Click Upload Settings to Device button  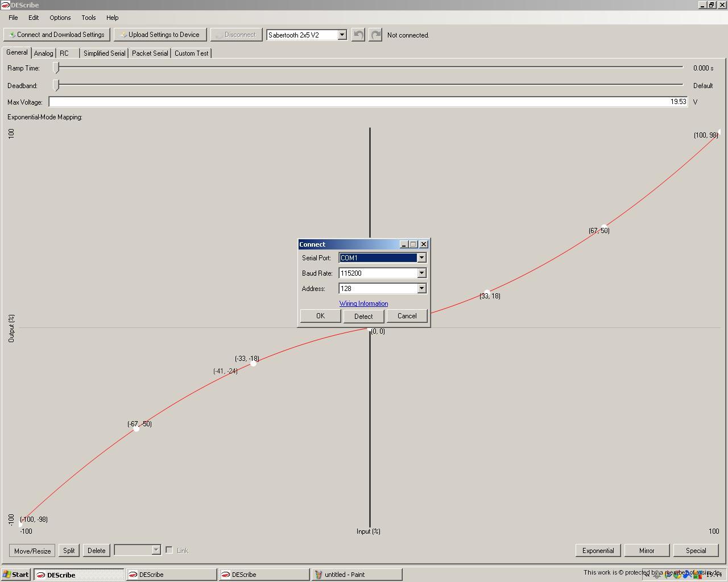(160, 35)
